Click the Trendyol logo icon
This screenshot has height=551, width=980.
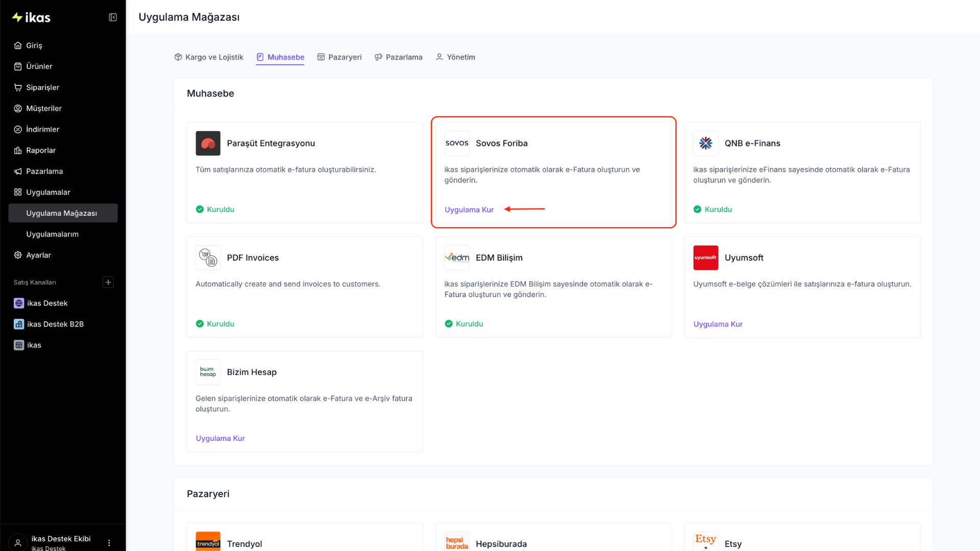[208, 542]
